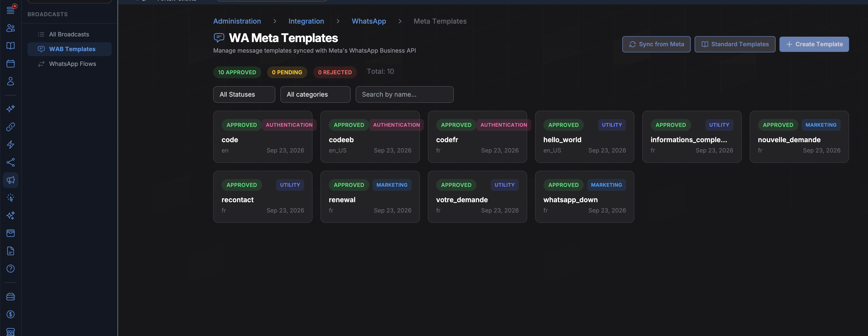This screenshot has height=336, width=868.
Task: Click the share nodes sidebar icon
Action: 10,162
